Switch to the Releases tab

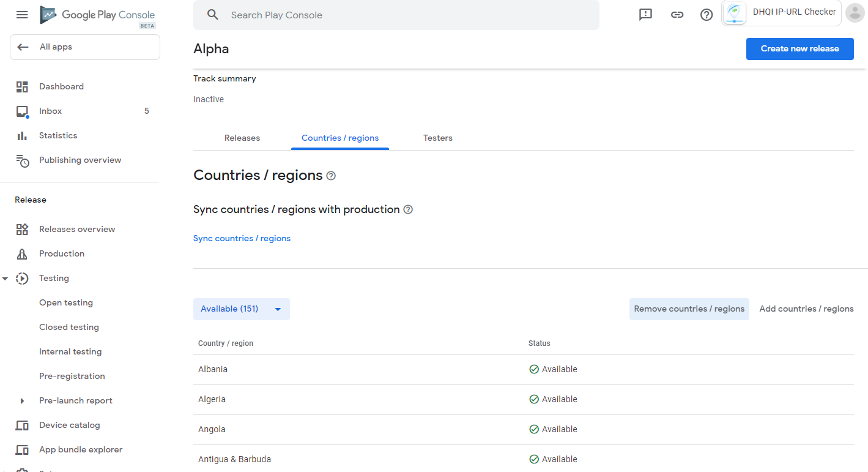point(242,138)
